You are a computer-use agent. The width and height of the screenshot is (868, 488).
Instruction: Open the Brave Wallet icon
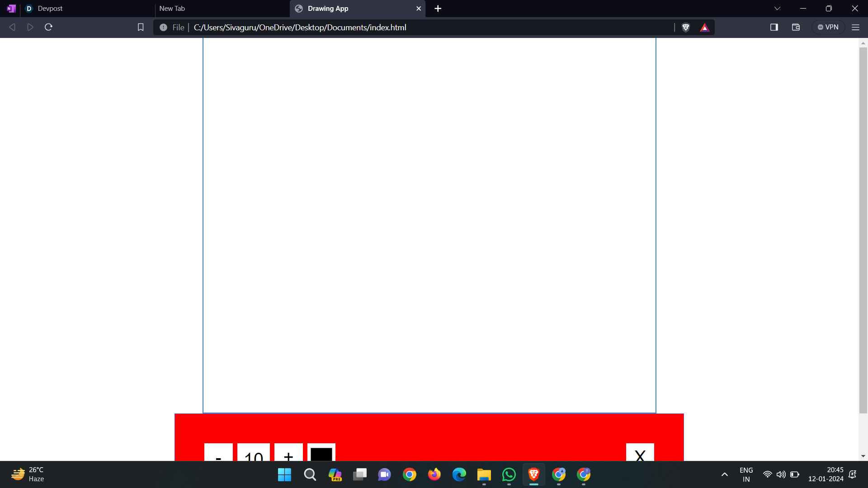point(796,28)
